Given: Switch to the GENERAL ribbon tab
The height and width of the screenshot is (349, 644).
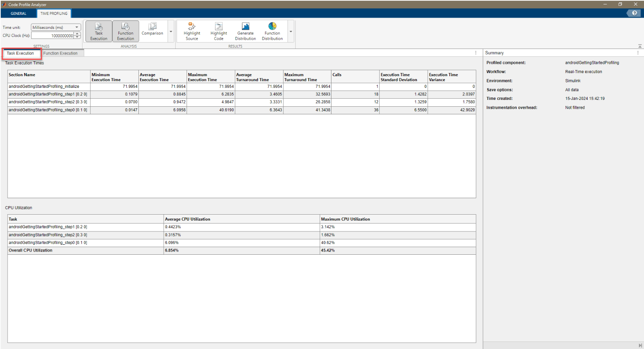Looking at the screenshot, I should pyautogui.click(x=18, y=14).
